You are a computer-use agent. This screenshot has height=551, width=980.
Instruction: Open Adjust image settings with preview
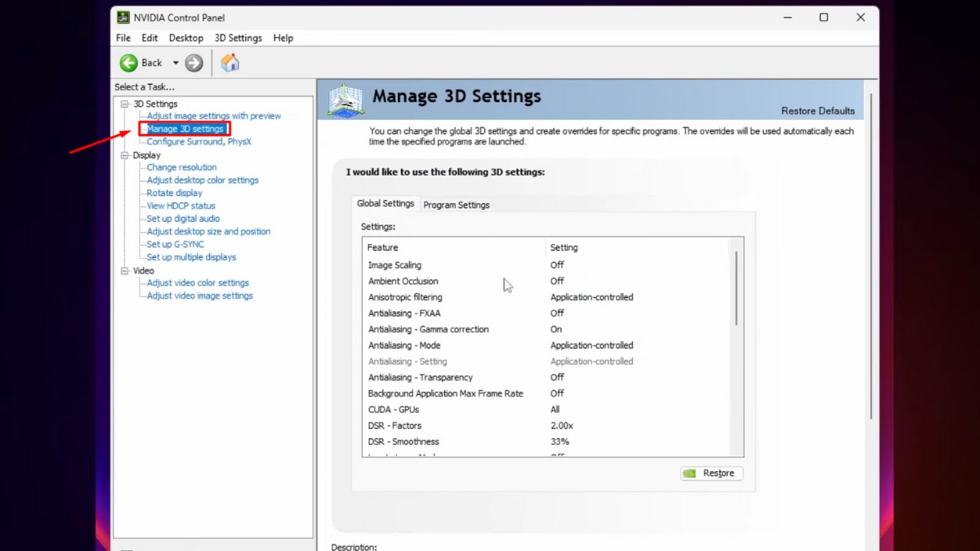(214, 116)
